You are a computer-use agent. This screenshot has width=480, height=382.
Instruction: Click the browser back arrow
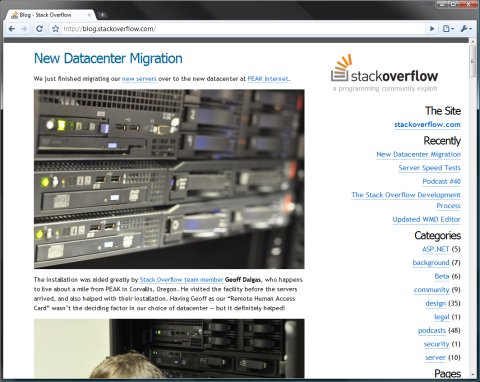tap(12, 29)
